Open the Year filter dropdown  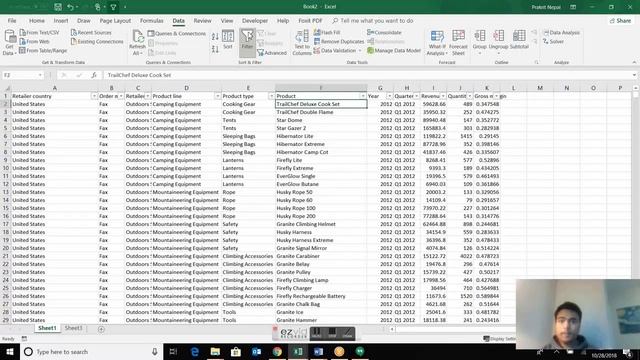[x=389, y=96]
